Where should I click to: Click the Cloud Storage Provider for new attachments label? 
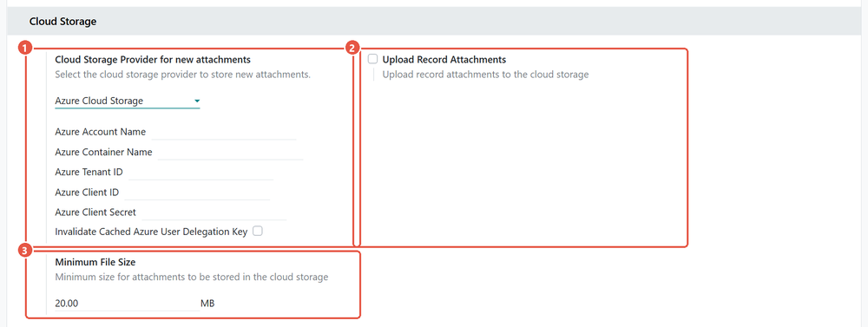(153, 59)
